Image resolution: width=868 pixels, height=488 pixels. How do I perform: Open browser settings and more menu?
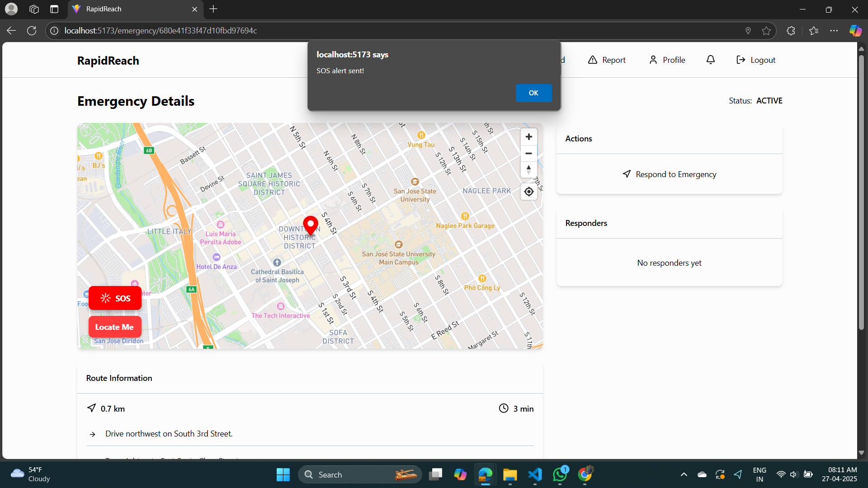click(x=834, y=31)
